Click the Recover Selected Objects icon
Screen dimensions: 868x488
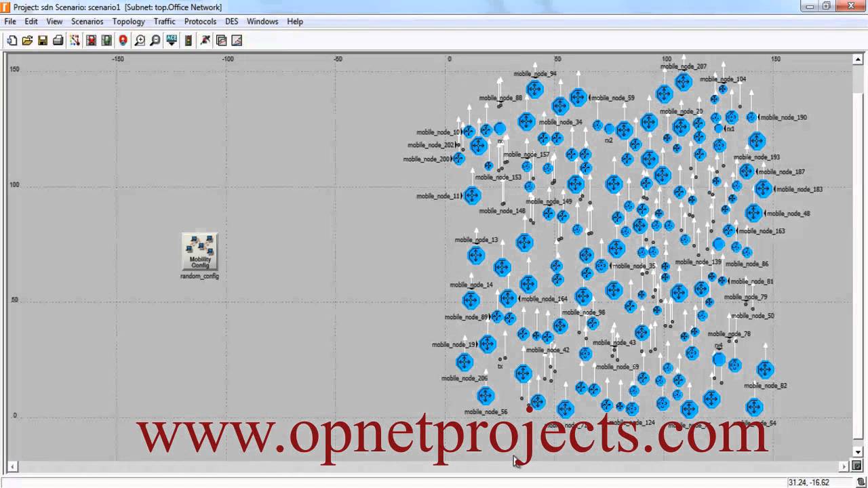pos(106,41)
